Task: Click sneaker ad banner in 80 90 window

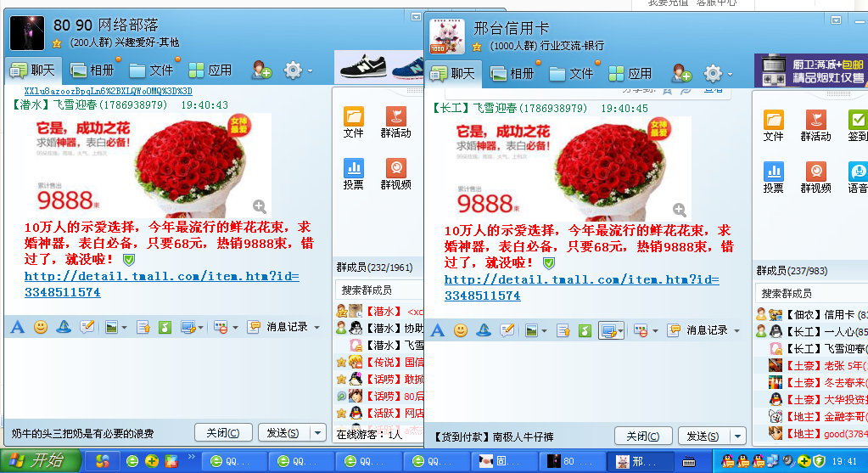Action: coord(380,68)
